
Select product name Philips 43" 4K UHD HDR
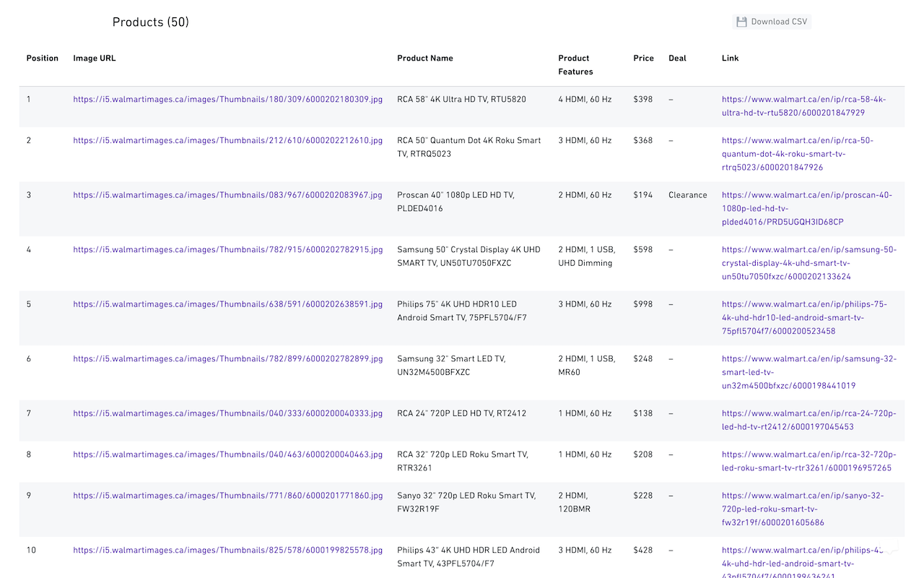(x=468, y=557)
